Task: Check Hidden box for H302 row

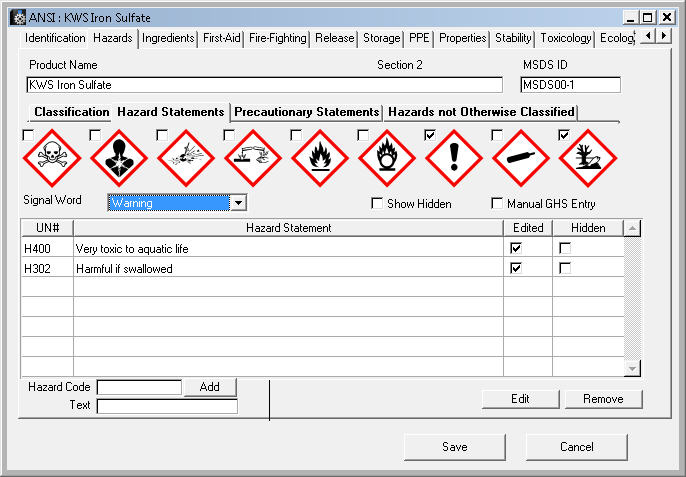Action: coord(565,268)
